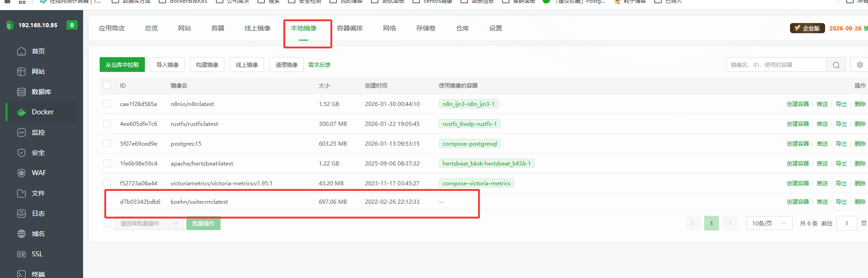
Task: Click the search magnifier icon button
Action: pyautogui.click(x=836, y=65)
